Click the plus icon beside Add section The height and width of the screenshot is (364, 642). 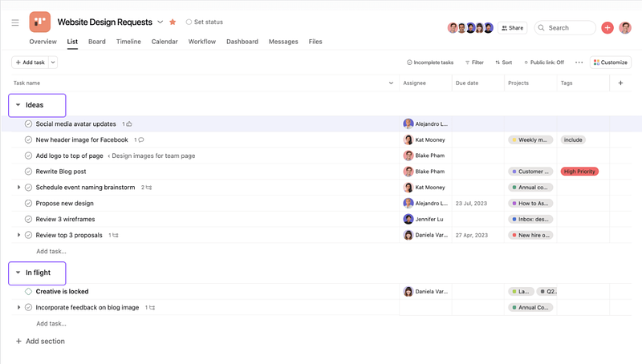[18, 341]
